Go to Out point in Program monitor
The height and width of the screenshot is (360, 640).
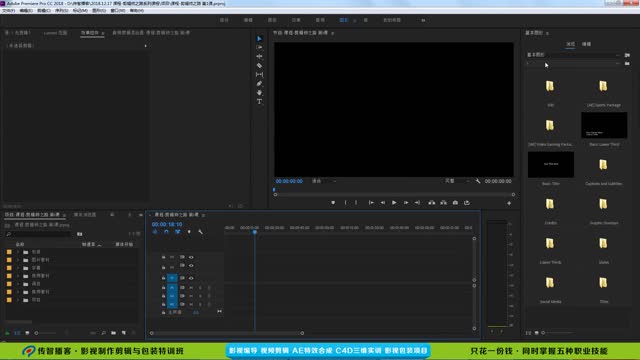click(x=417, y=202)
